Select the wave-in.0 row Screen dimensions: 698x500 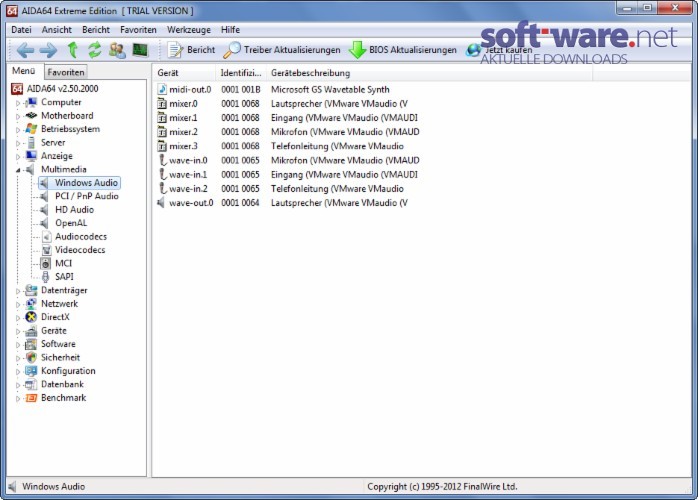pos(288,160)
